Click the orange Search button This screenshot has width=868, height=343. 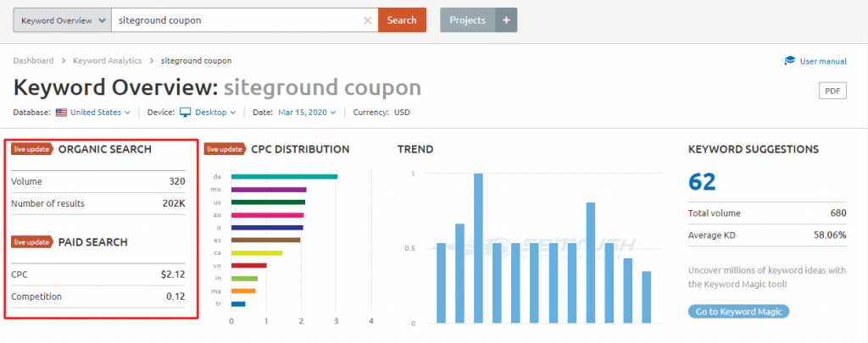pos(402,20)
